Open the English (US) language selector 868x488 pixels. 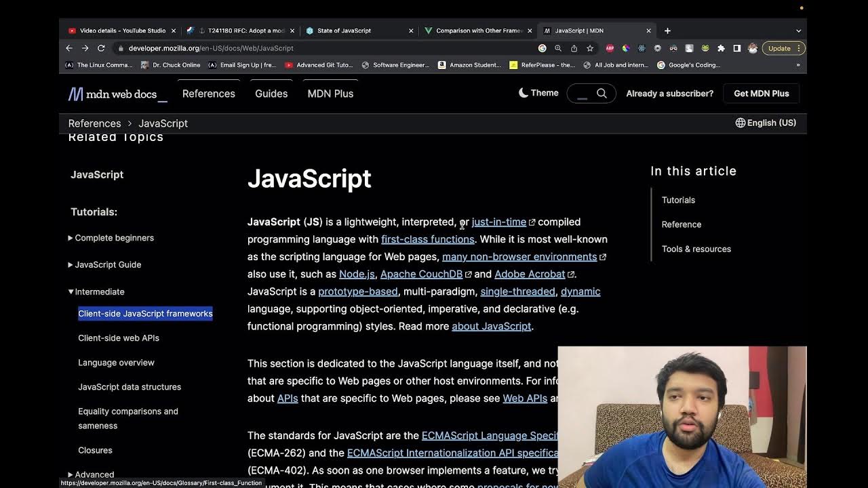[x=766, y=123]
